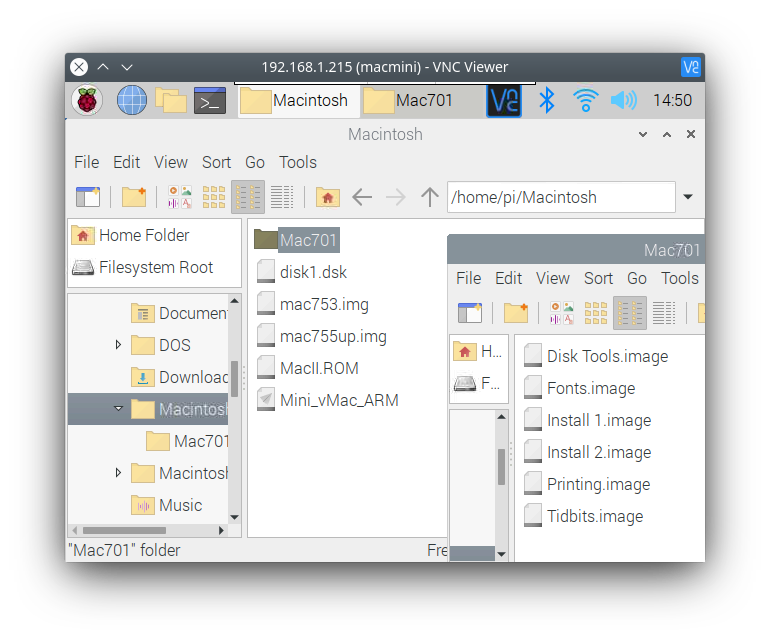This screenshot has height=639, width=770.
Task: Open the Sort menu in the Mac701 window
Action: coord(598,278)
